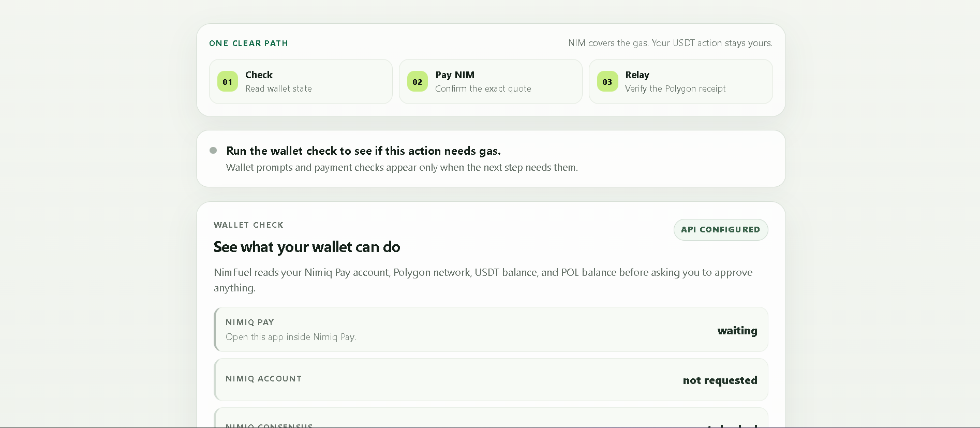Click the 01 step badge
The height and width of the screenshot is (428, 980).
click(x=228, y=81)
